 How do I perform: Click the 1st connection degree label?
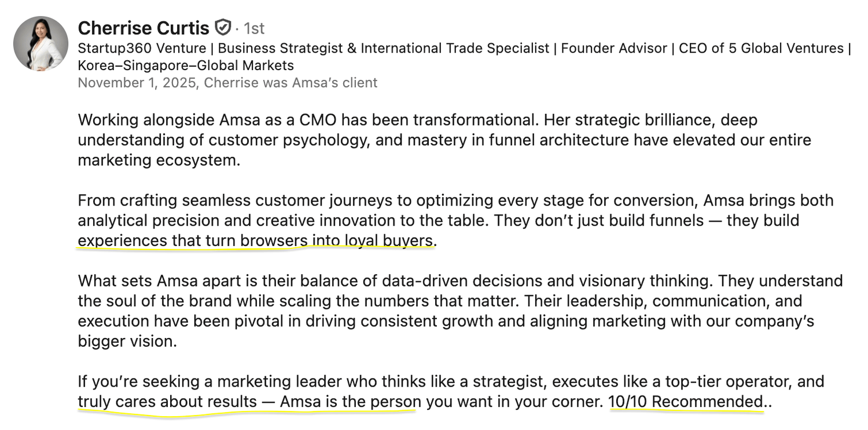254,28
